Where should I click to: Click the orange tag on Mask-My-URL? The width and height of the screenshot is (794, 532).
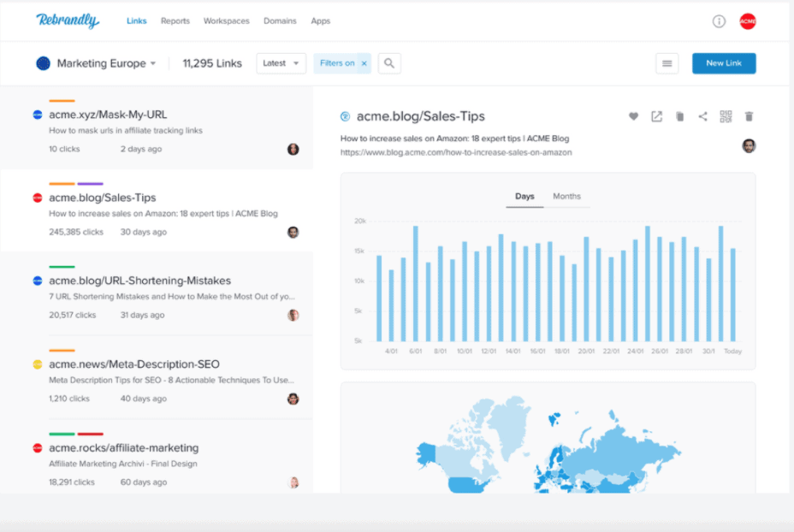(x=62, y=101)
